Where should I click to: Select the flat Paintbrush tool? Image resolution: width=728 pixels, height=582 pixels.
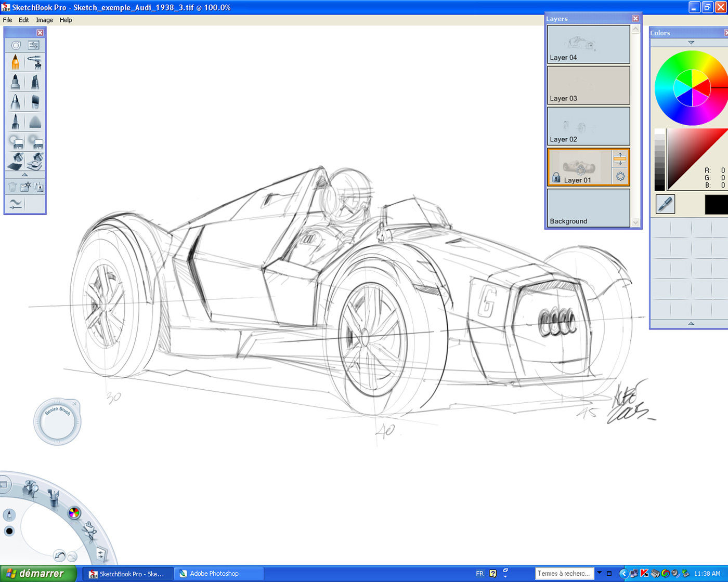[x=34, y=102]
